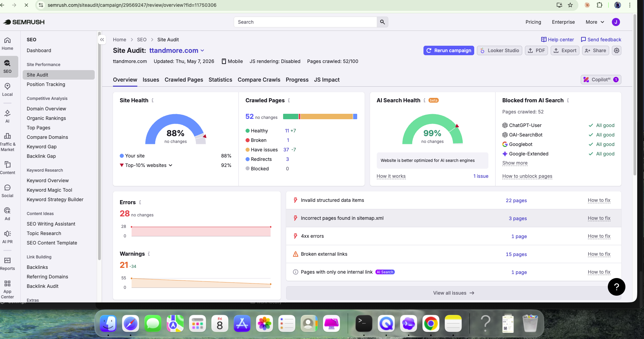Open the Social section icon

(x=7, y=191)
